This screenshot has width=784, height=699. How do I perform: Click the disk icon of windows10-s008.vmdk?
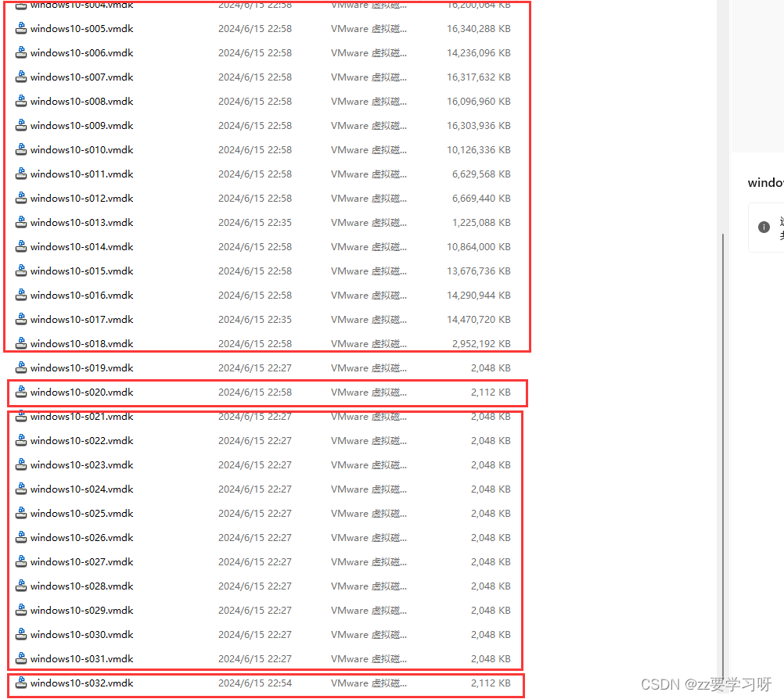21,101
